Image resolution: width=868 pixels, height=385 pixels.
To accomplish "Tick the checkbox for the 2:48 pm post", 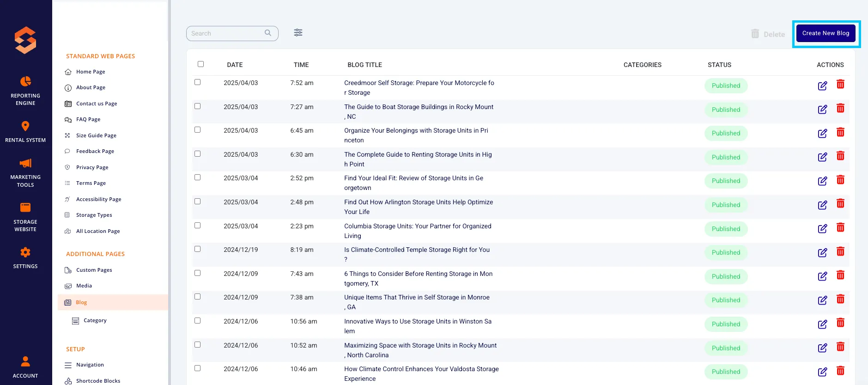I will click(197, 202).
